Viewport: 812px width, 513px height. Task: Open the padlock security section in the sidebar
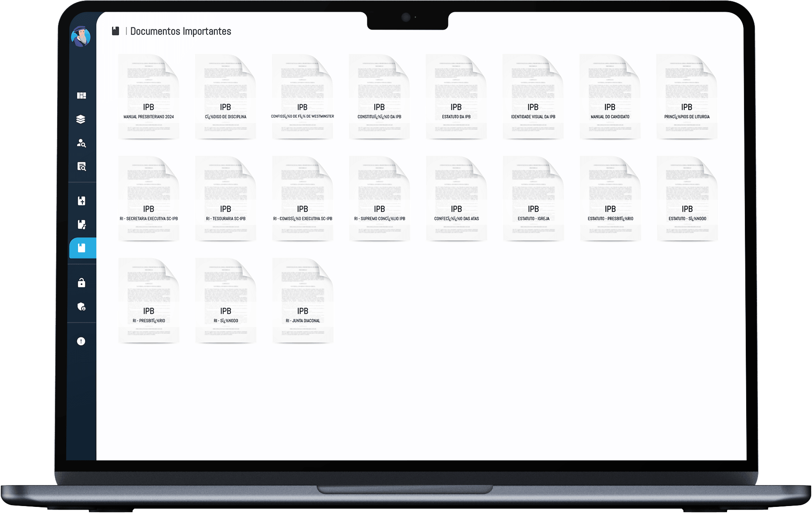(82, 283)
